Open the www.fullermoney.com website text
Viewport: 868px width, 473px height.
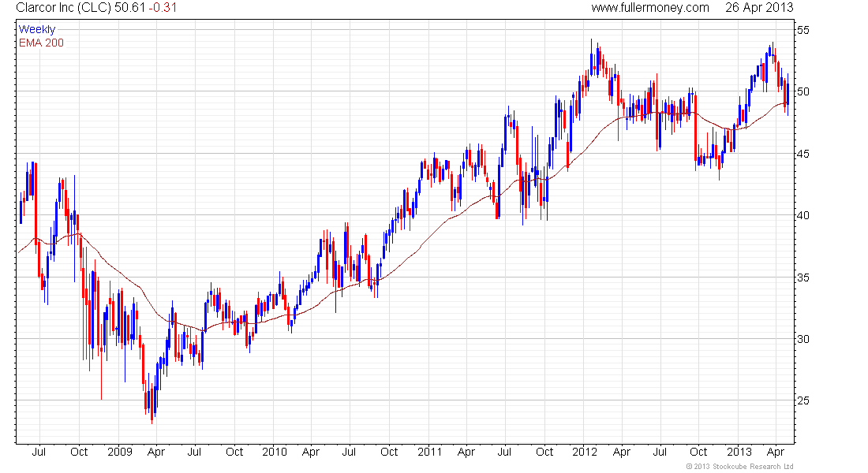(x=650, y=8)
